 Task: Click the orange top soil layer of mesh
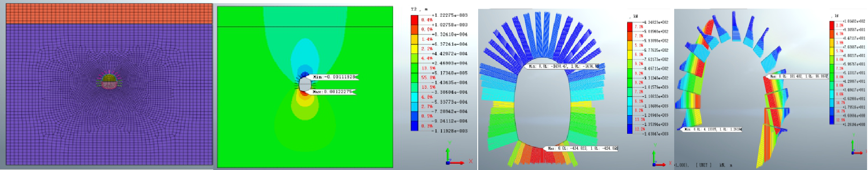coord(109,14)
